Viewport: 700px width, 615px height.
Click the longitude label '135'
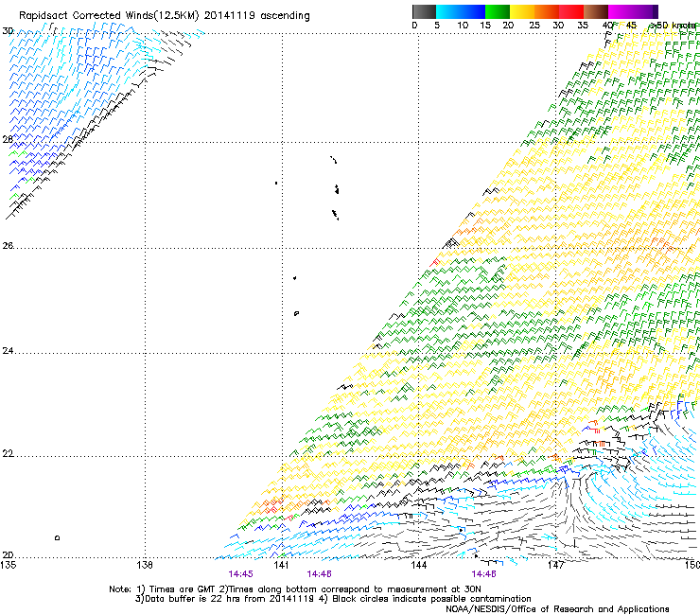pyautogui.click(x=9, y=565)
